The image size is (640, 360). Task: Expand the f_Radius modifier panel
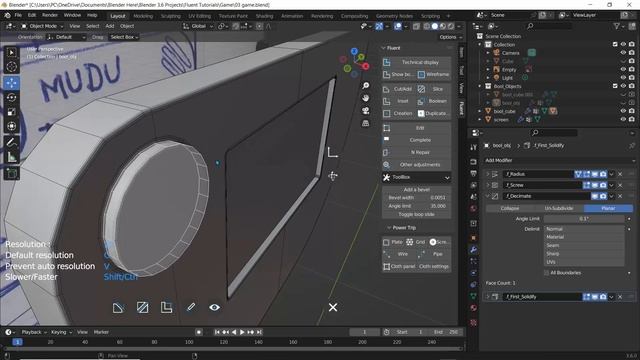tap(487, 174)
